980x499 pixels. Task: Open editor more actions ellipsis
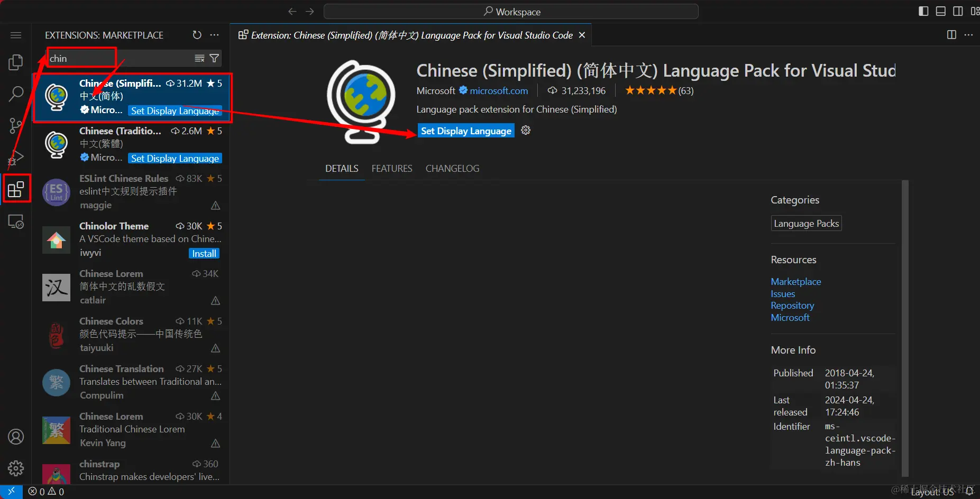pos(968,35)
